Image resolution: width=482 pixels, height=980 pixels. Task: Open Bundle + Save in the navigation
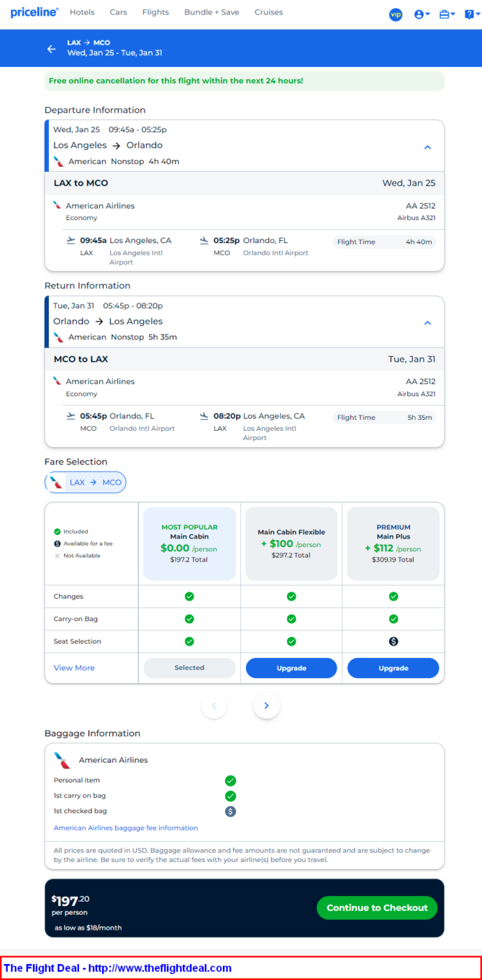(212, 12)
